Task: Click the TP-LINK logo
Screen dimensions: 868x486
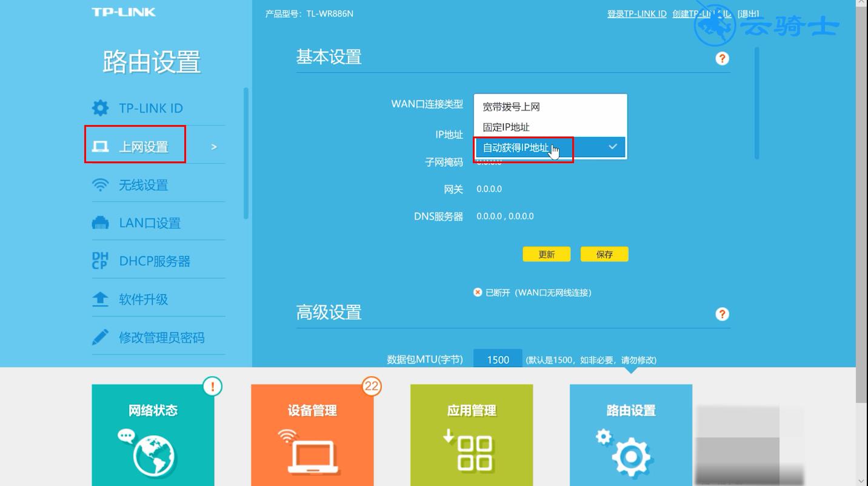Action: click(x=124, y=12)
